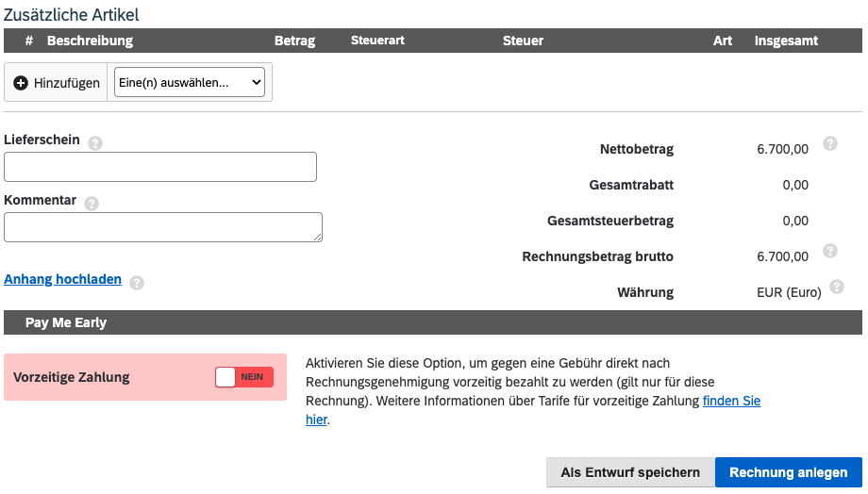
Task: Open help icon next to Lieferschein
Action: [95, 143]
